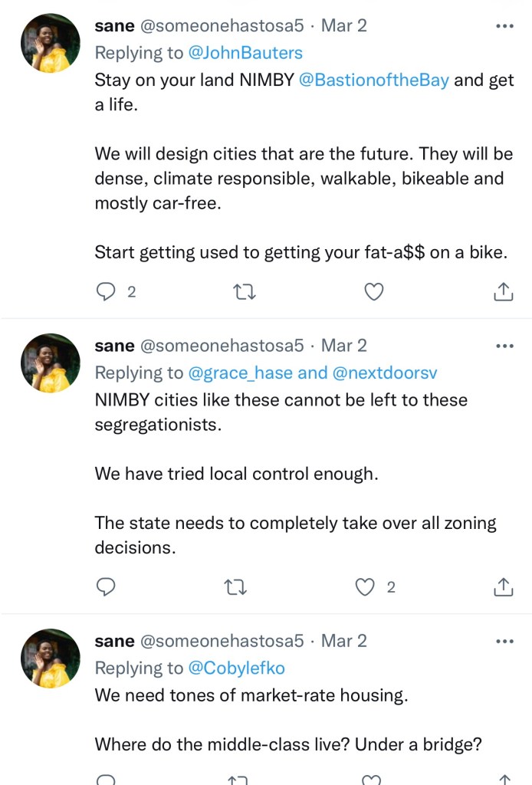Open more options on the @JohnBauters reply tweet
This screenshot has height=785, width=532.
coord(504,25)
